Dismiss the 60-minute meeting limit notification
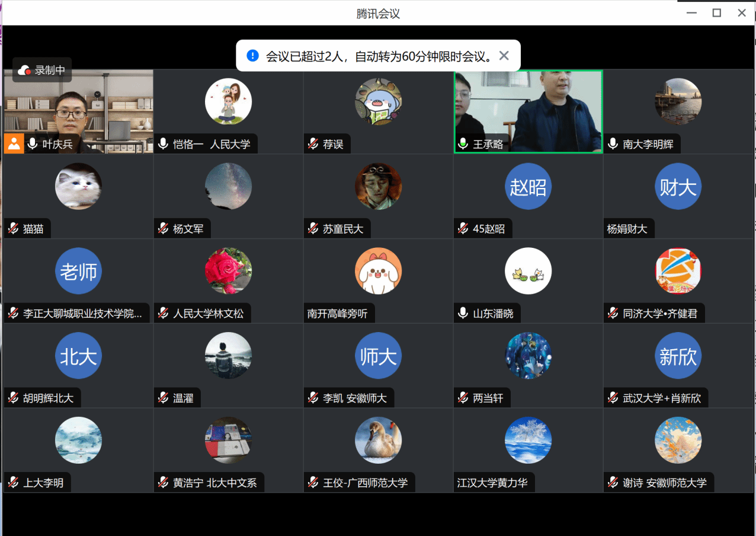This screenshot has width=756, height=536. coord(504,56)
